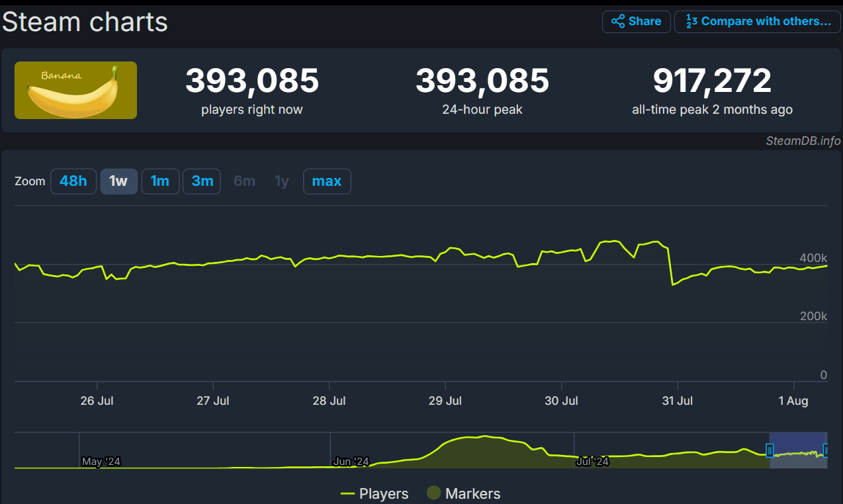
Task: Click the Steam charts heading
Action: 85,22
